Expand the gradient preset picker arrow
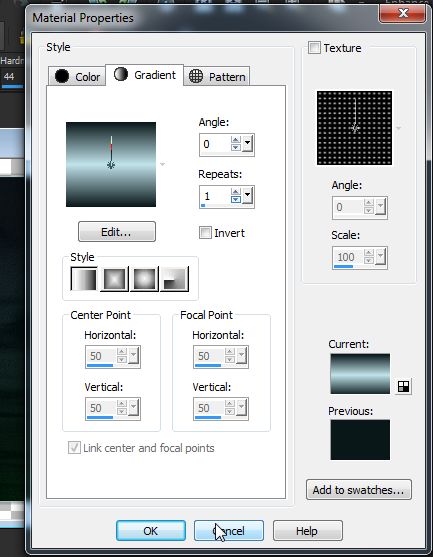The width and height of the screenshot is (433, 557). point(162,164)
